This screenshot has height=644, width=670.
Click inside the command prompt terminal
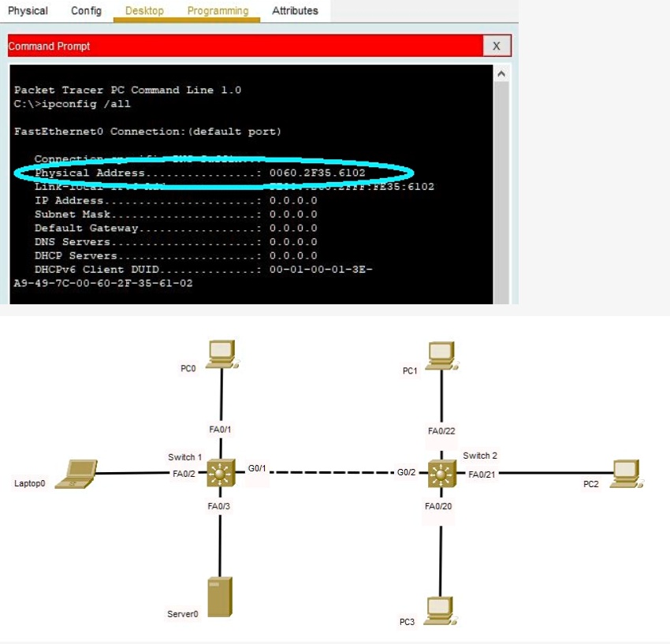[x=236, y=197]
